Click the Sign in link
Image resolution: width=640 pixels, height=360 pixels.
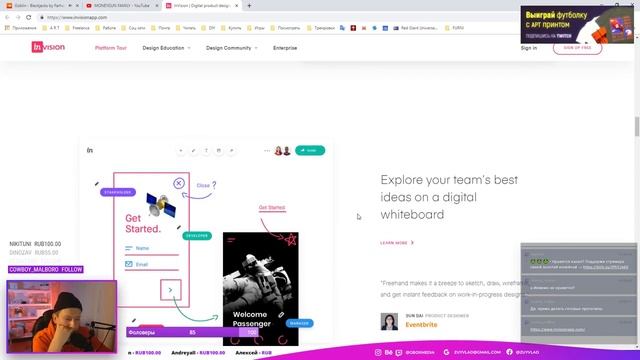coord(529,48)
